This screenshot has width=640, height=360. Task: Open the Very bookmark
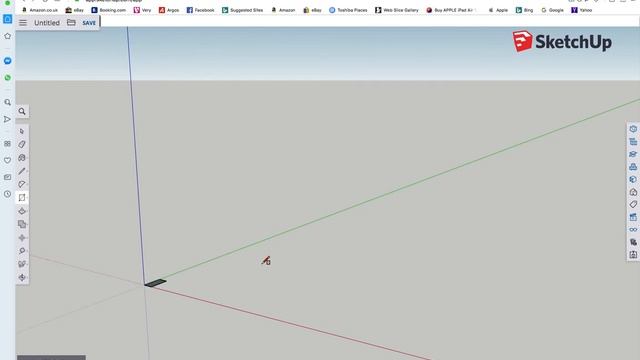click(x=142, y=10)
